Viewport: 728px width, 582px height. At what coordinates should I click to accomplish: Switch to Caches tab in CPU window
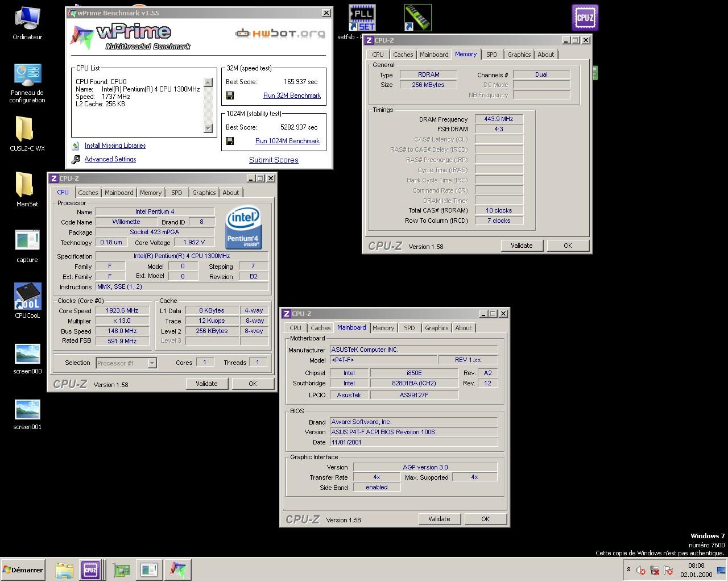pyautogui.click(x=88, y=193)
